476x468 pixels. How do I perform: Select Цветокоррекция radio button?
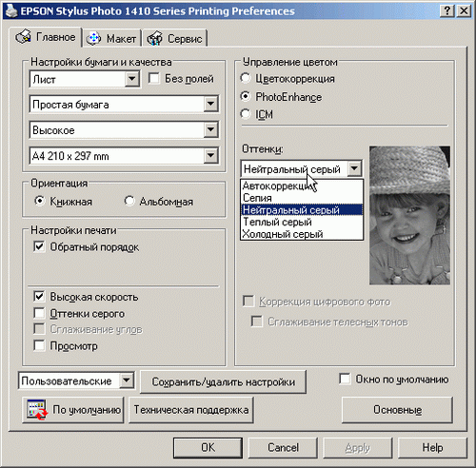click(x=245, y=78)
